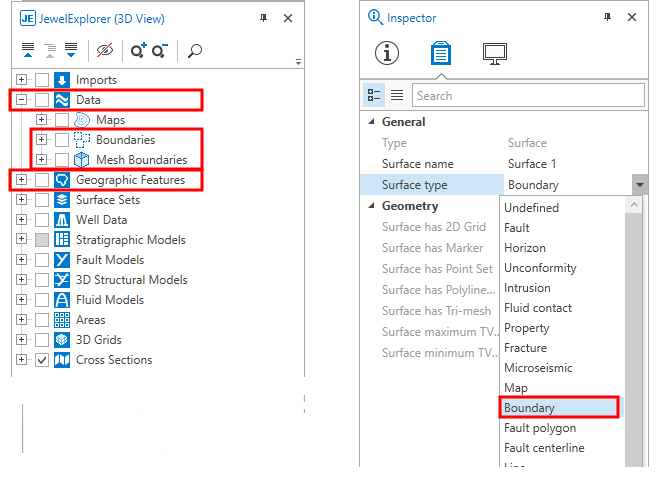Pin the Inspector panel
Image resolution: width=659 pixels, height=477 pixels.
[607, 17]
